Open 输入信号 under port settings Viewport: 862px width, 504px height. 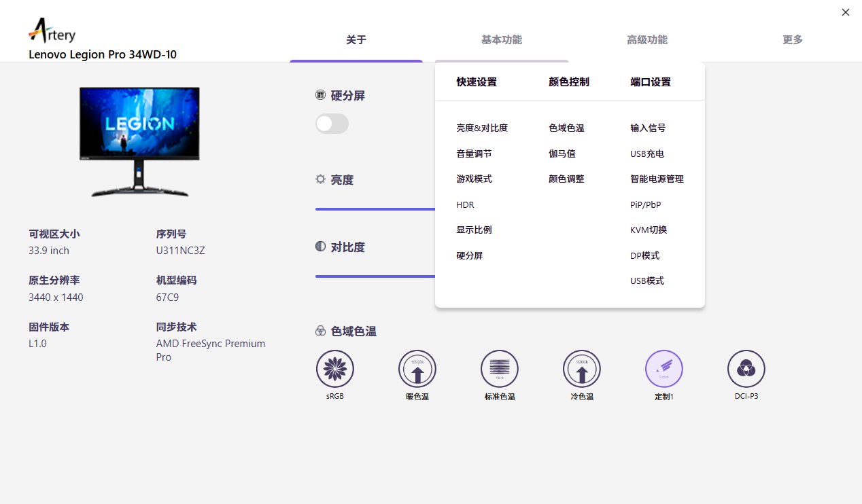click(647, 128)
